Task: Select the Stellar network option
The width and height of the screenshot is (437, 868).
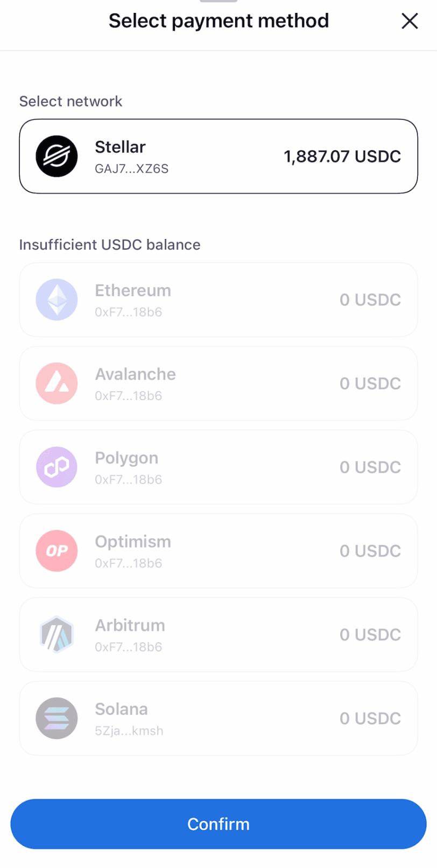Action: 218,156
